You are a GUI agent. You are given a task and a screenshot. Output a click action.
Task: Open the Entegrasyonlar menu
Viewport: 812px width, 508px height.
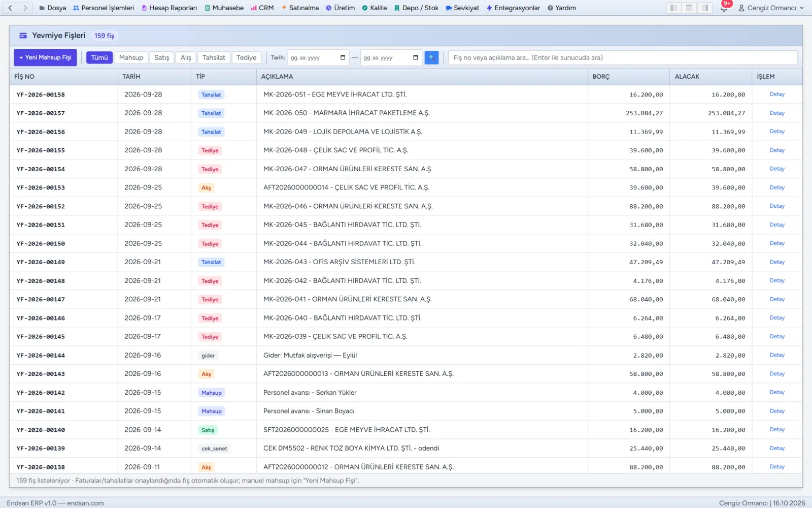click(513, 8)
